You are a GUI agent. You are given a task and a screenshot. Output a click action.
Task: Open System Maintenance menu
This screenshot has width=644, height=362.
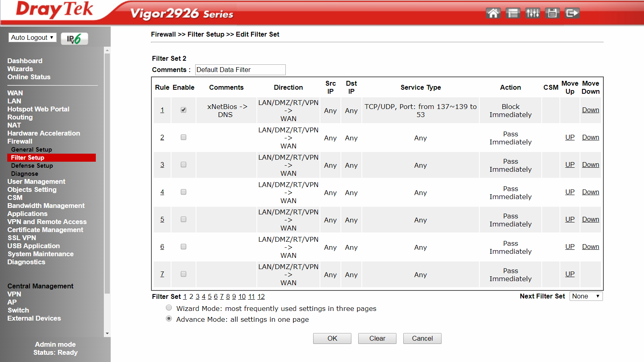[x=41, y=254]
